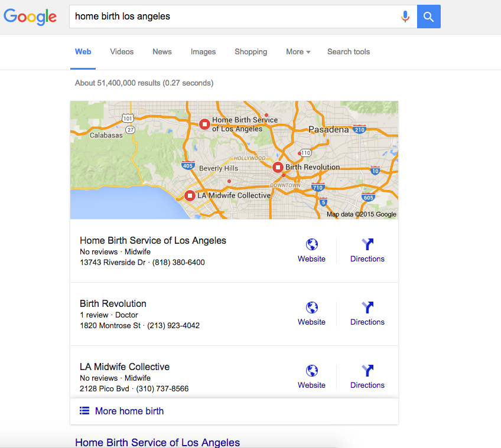This screenshot has height=448, width=501.
Task: Get Directions icon for Home Birth Service
Action: 367,244
